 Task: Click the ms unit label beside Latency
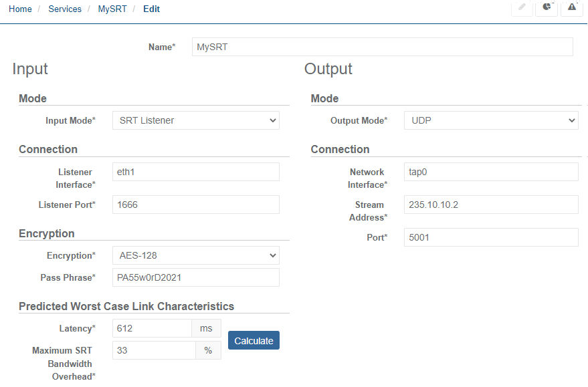206,328
